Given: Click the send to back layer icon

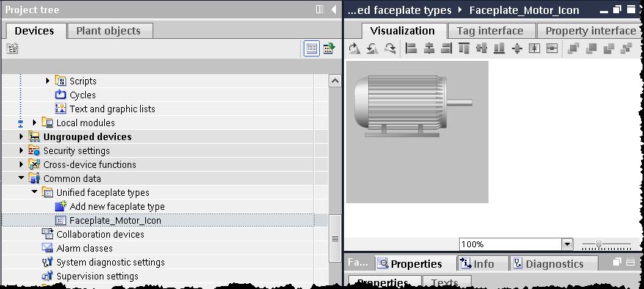Looking at the screenshot, I should pyautogui.click(x=626, y=48).
